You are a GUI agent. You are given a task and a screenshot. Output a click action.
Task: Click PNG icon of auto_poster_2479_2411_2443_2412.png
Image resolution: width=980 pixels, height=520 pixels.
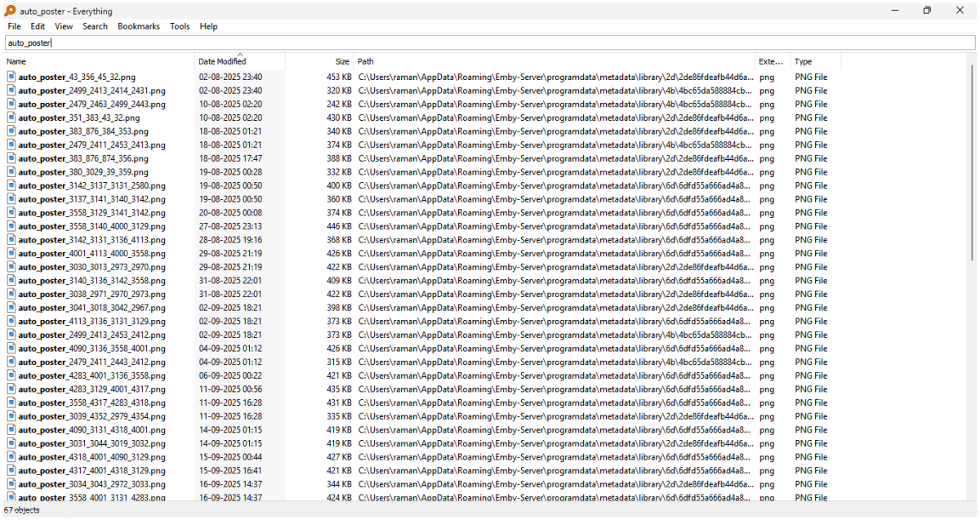point(11,362)
